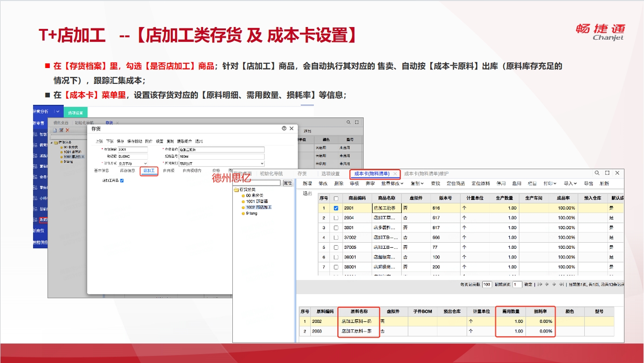Toggle checkbox for product row 2001
Image resolution: width=644 pixels, height=363 pixels.
coord(336,208)
